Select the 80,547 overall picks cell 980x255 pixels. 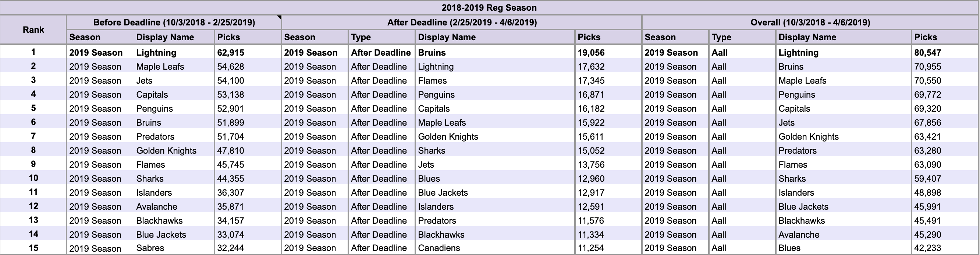tap(945, 53)
